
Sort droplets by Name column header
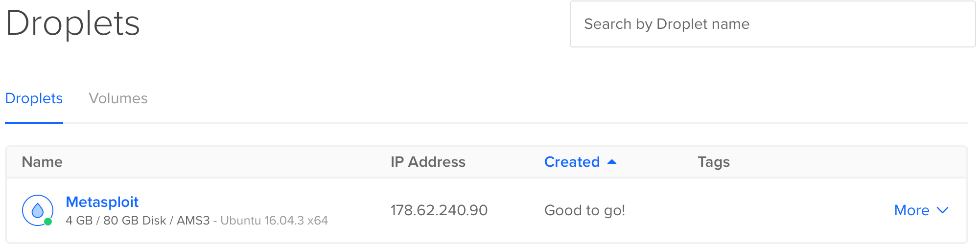coord(42,162)
